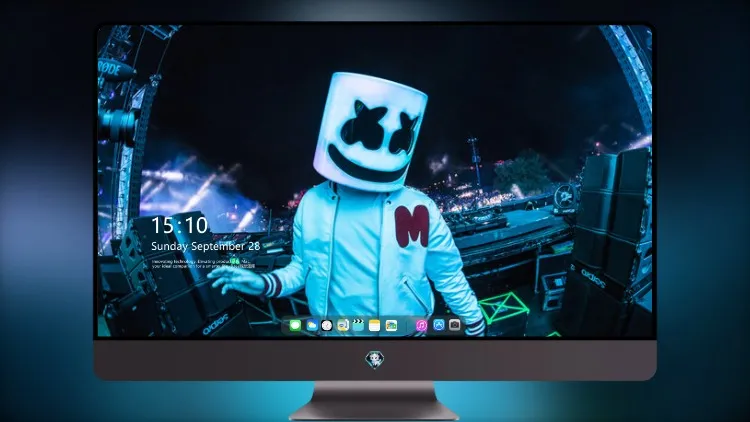Open the clapperboard video app in dock

tap(358, 325)
